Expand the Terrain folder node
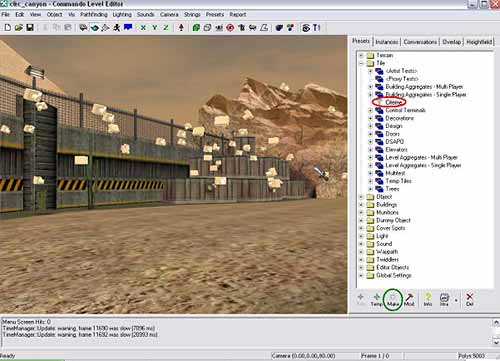The height and width of the screenshot is (361, 500). click(x=361, y=55)
